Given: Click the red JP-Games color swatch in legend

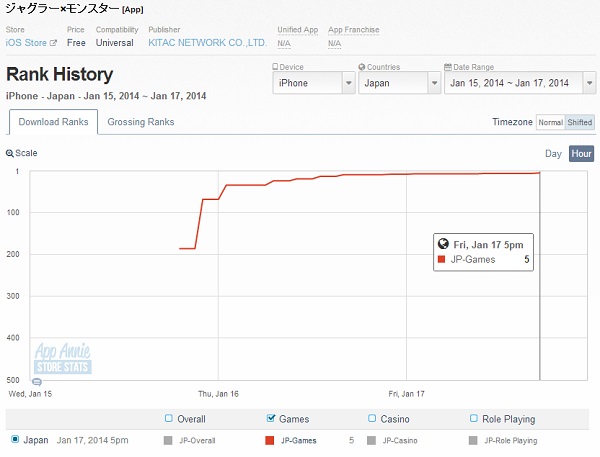Looking at the screenshot, I should click(x=269, y=441).
